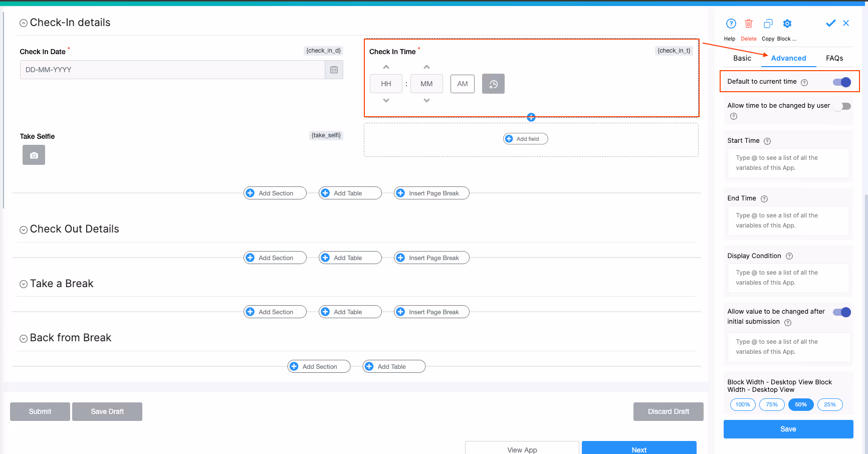The width and height of the screenshot is (868, 454).
Task: Set block width to 100%
Action: (743, 404)
